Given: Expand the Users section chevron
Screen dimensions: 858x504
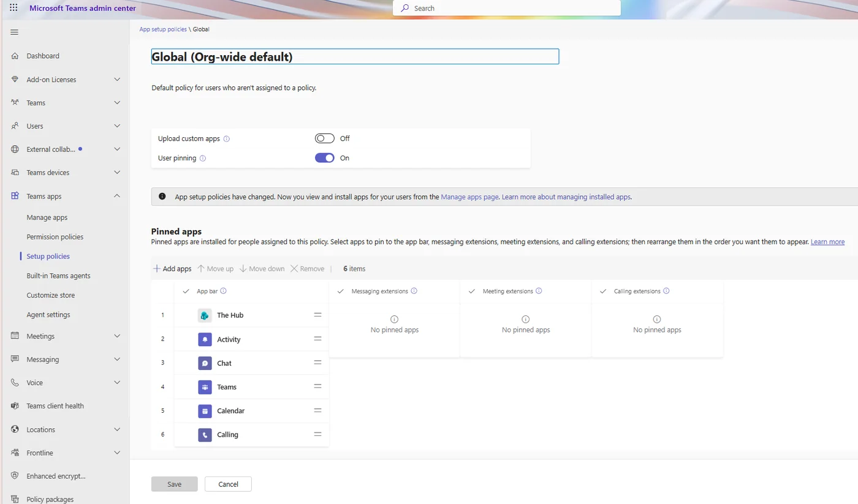Looking at the screenshot, I should tap(117, 126).
